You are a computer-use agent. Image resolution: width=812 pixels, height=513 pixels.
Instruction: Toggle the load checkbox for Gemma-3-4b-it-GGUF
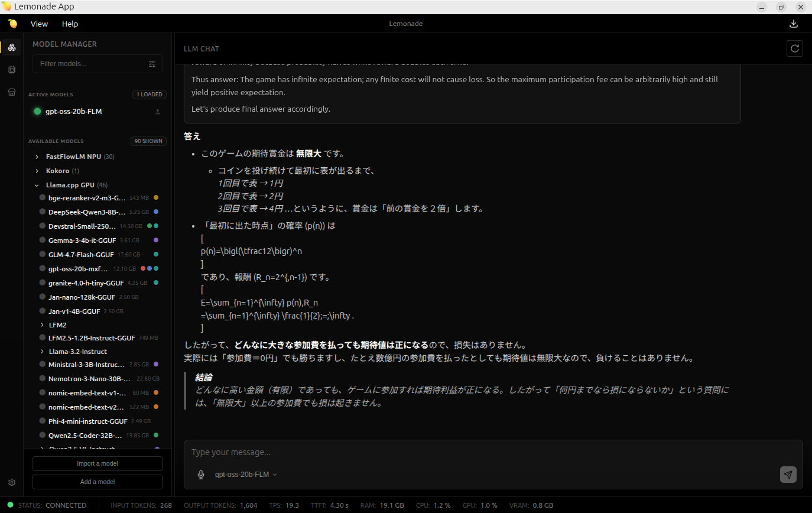click(x=42, y=240)
